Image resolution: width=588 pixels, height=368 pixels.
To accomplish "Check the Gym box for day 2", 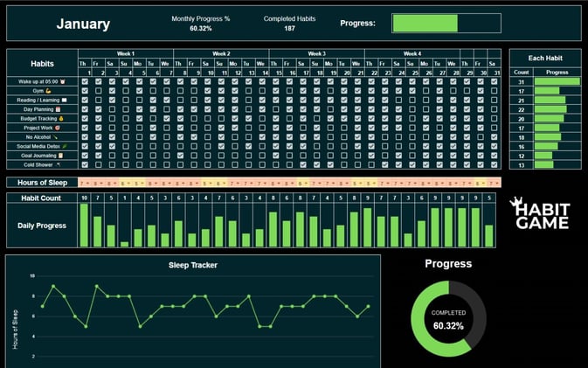I will tap(98, 91).
